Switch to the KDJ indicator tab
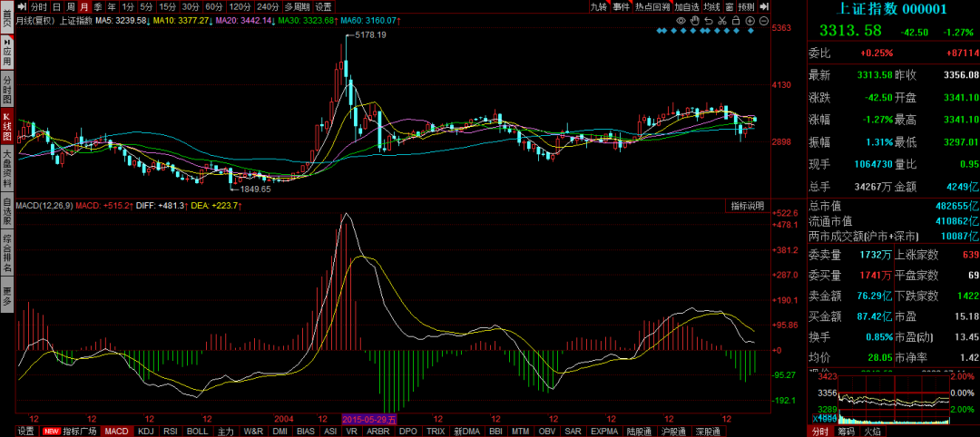This screenshot has width=980, height=437. pos(145,431)
